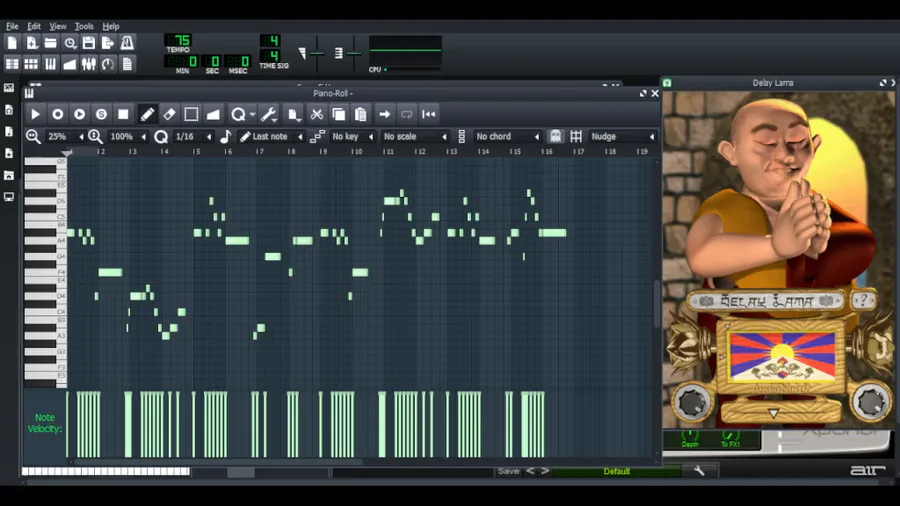
Task: Enable step recording in the Piano-Roll
Action: (x=101, y=114)
